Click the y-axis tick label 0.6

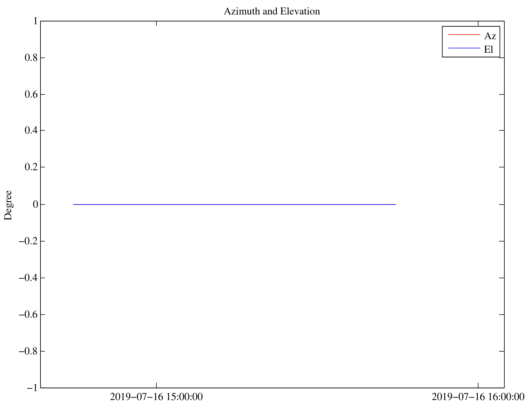point(31,95)
